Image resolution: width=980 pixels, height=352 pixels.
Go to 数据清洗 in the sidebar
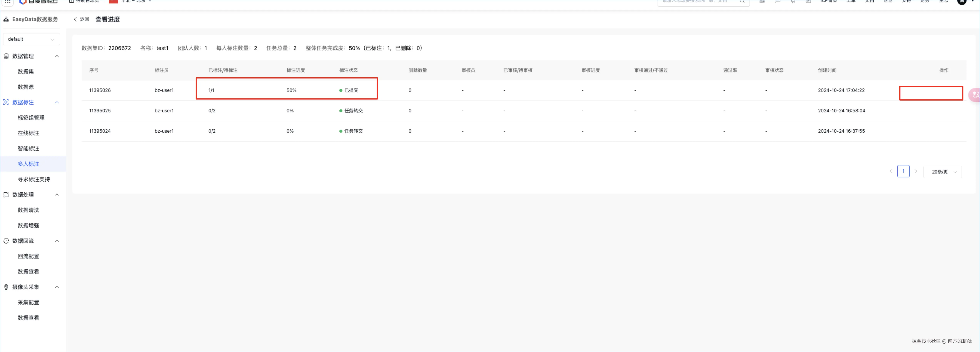28,210
